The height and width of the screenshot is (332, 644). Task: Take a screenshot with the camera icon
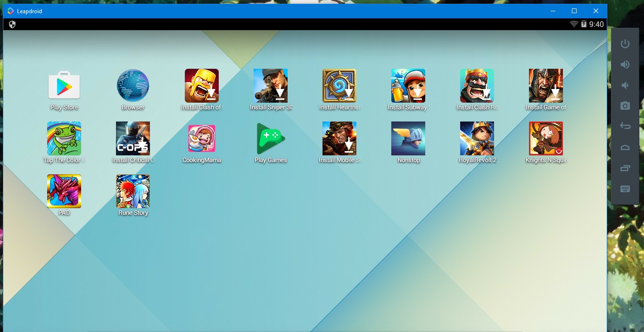tap(625, 105)
